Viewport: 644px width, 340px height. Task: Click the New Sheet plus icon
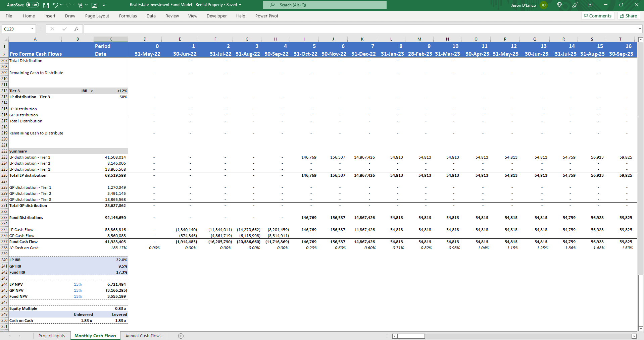[x=181, y=336]
